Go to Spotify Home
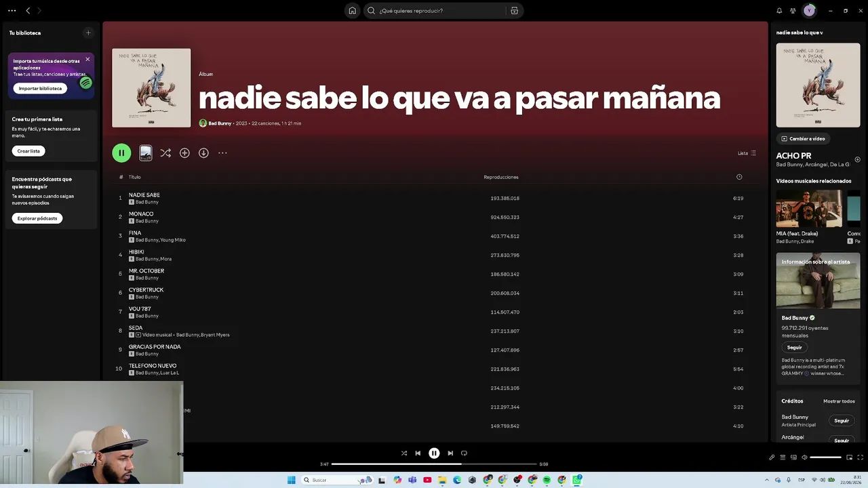This screenshot has height=488, width=868. [x=353, y=11]
